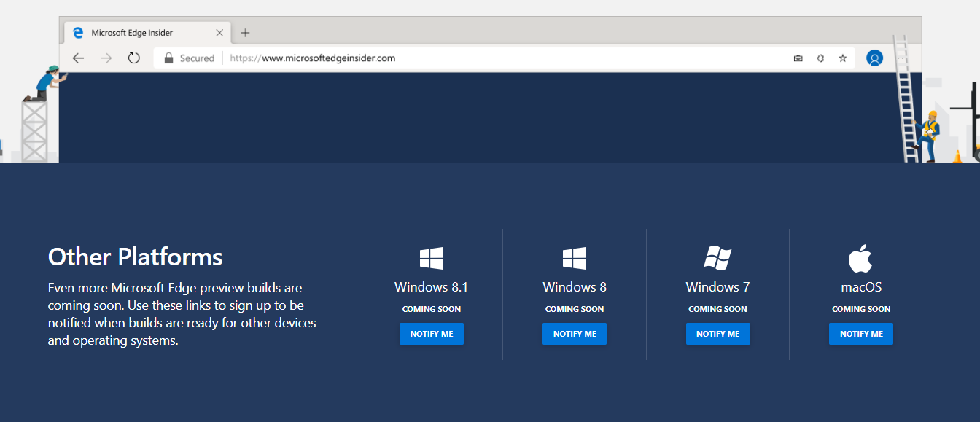The height and width of the screenshot is (422, 980).
Task: Click the Windows 8 logo icon
Action: point(575,258)
